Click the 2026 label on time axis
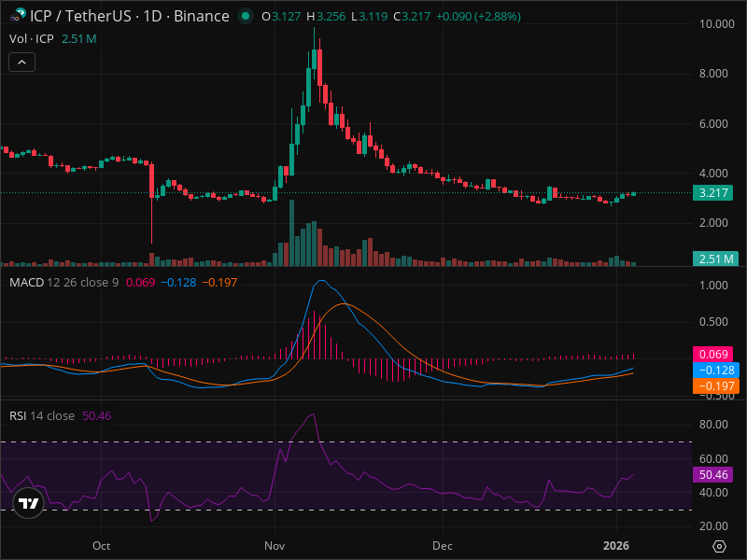Screen dimensions: 747x560 (616, 546)
